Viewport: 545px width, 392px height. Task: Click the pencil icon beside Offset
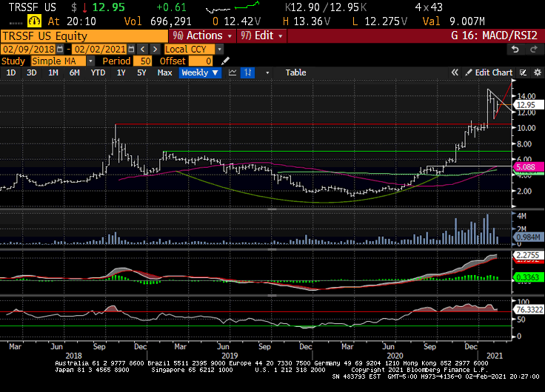pos(225,61)
